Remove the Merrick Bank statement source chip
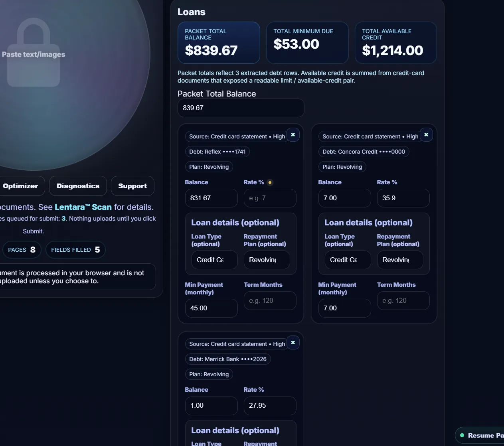The image size is (504, 446). click(x=293, y=342)
